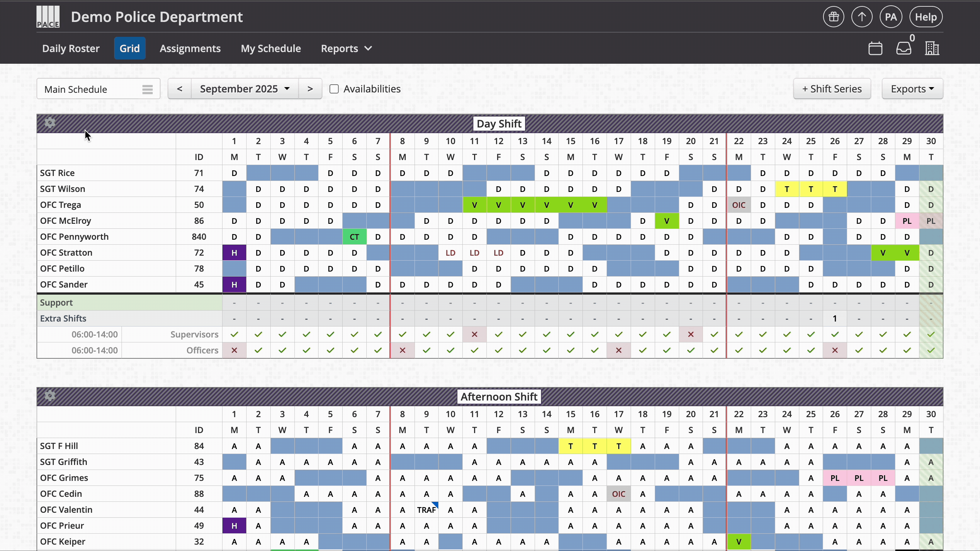
Task: Switch to the Daily Roster tab
Action: [71, 49]
